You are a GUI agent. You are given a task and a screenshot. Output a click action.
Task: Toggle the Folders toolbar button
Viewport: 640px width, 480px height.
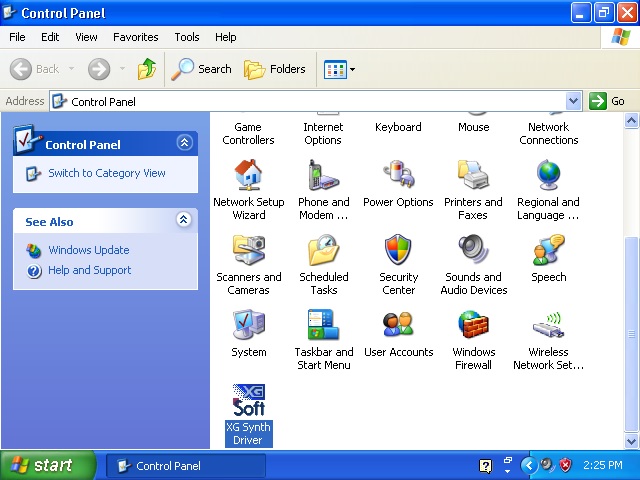pyautogui.click(x=275, y=69)
